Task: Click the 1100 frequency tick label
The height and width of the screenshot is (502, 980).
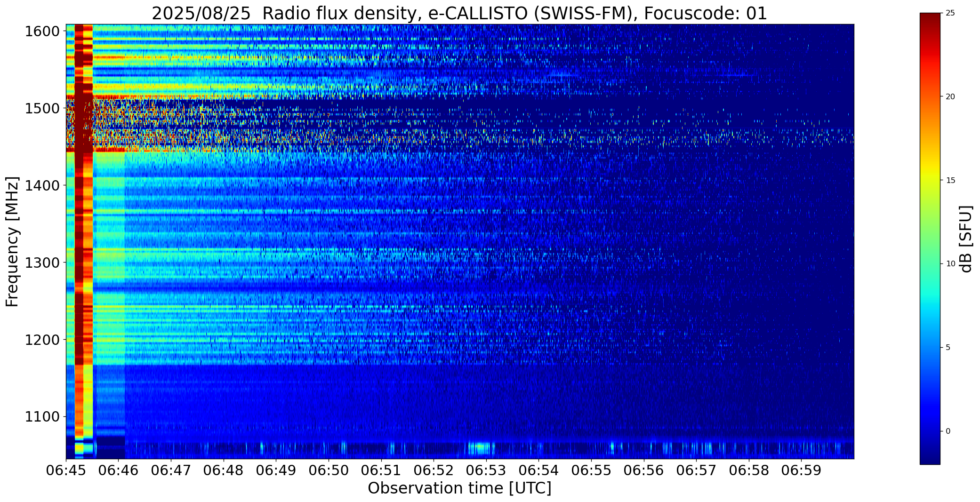Action: coord(42,417)
